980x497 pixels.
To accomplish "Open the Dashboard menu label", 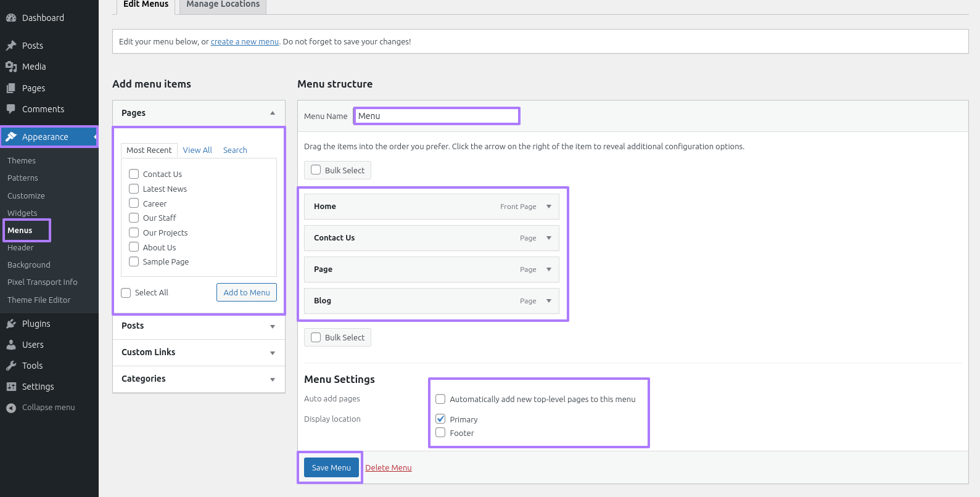I will [x=43, y=18].
